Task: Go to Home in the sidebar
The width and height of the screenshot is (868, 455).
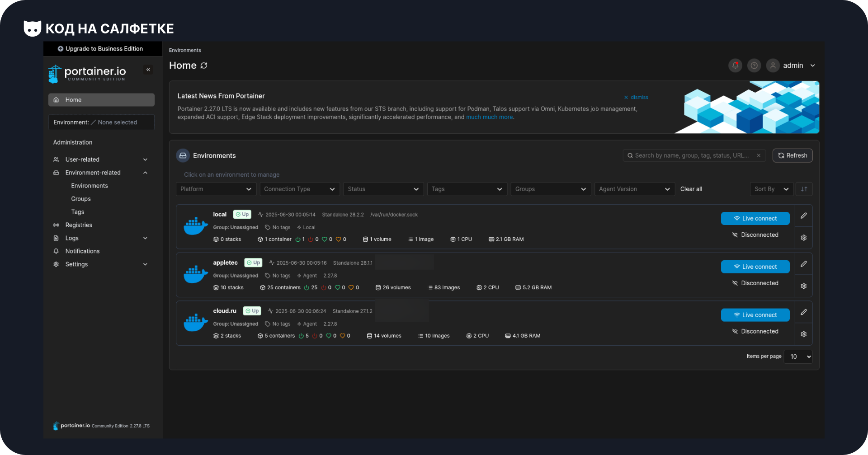Action: click(x=101, y=100)
